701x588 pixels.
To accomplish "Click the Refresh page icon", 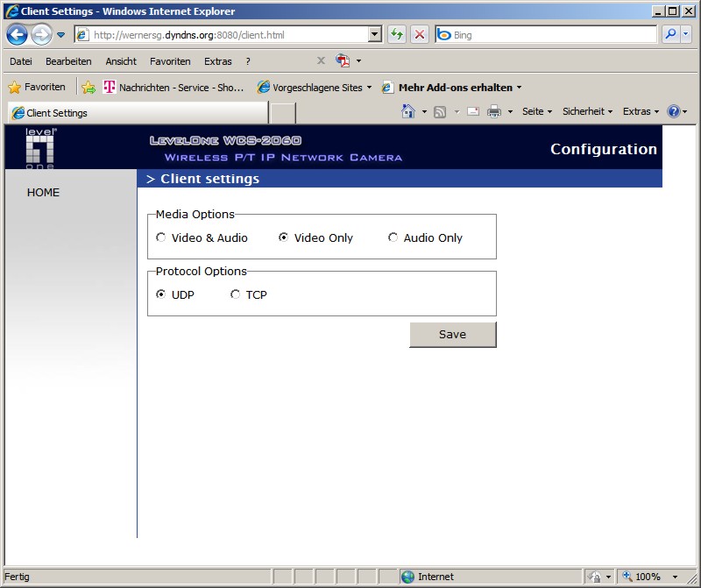I will tap(397, 34).
